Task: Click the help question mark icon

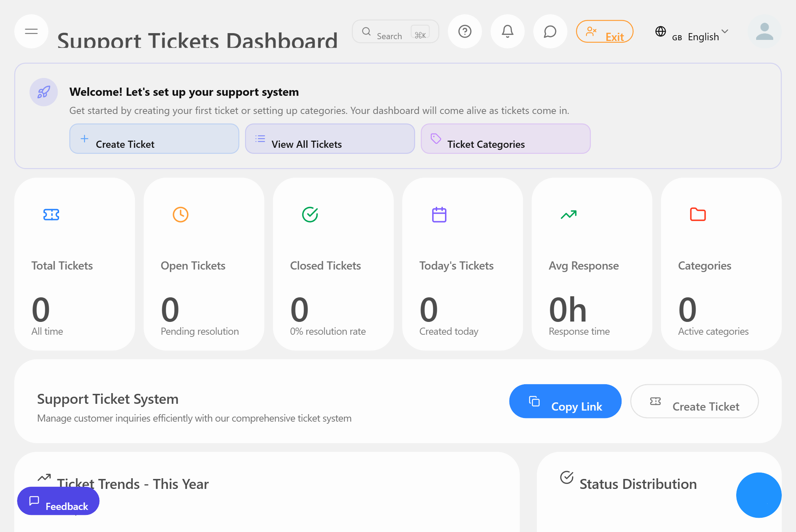Action: pyautogui.click(x=465, y=31)
